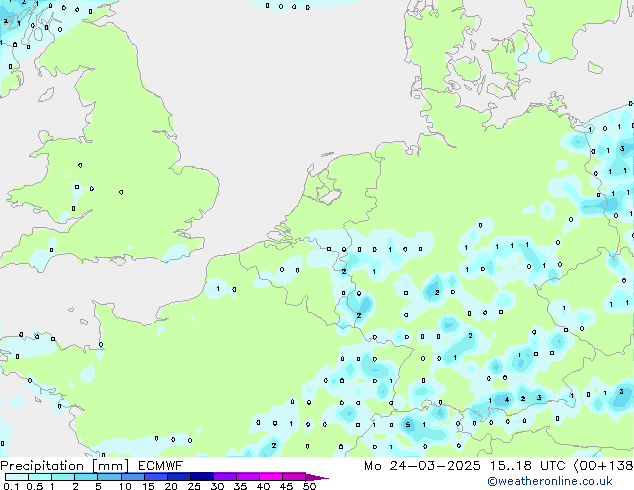Click the 5–10 mm legend swatch
The width and height of the screenshot is (634, 490).
[x=109, y=477]
